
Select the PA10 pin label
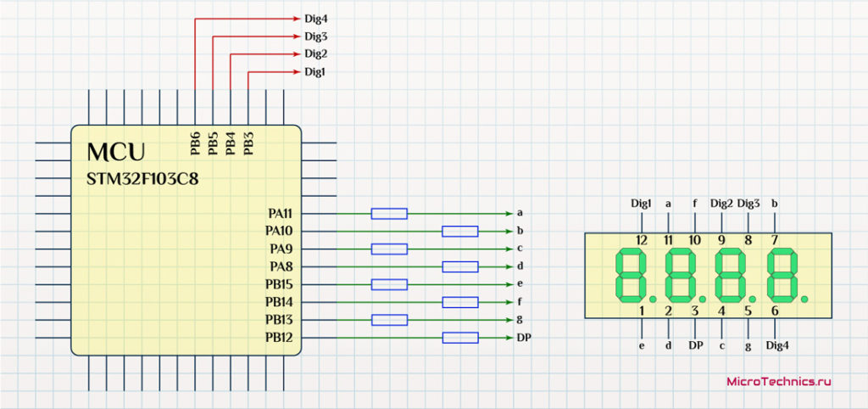(280, 231)
